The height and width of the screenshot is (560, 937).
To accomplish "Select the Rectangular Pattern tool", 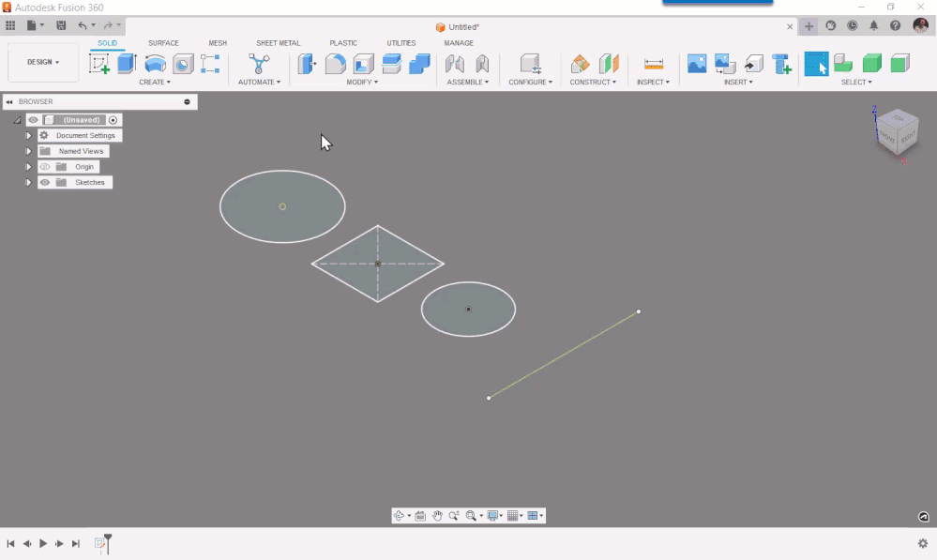I will 210,64.
